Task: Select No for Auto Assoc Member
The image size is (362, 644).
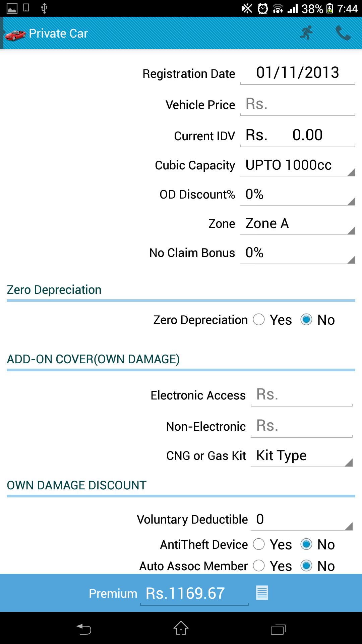Action: click(306, 566)
